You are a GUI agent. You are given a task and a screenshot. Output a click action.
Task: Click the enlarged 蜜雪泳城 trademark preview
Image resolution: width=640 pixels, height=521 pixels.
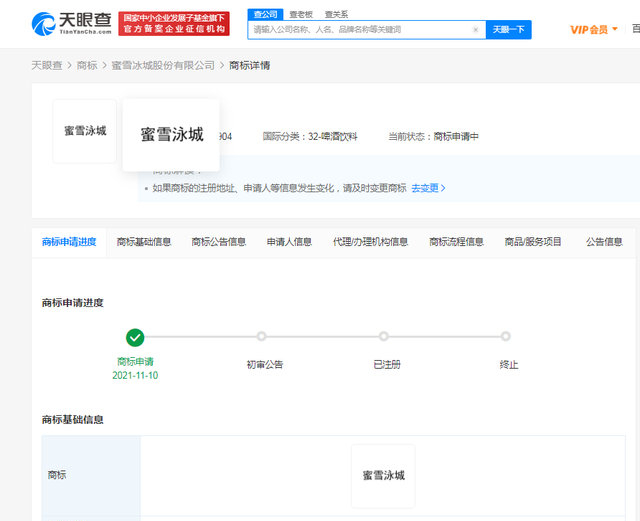click(171, 135)
